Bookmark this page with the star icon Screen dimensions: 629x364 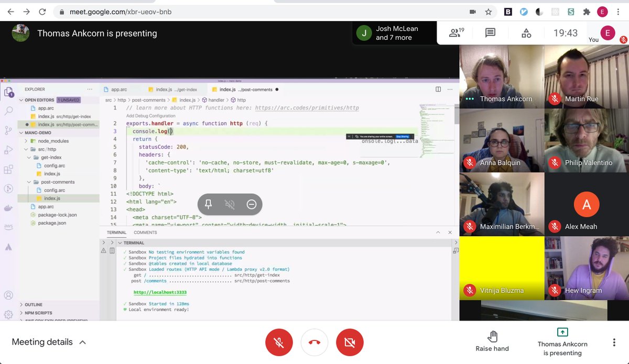pos(488,12)
